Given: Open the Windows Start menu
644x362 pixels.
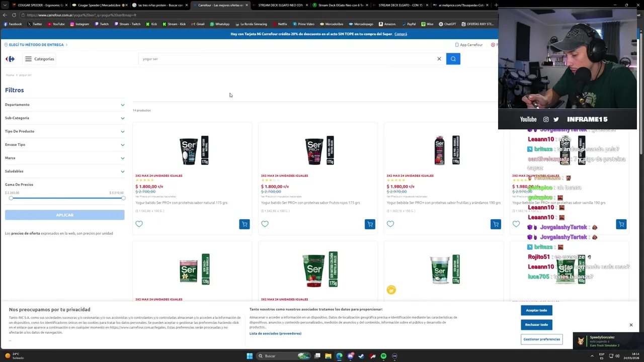Looking at the screenshot, I should (250, 356).
